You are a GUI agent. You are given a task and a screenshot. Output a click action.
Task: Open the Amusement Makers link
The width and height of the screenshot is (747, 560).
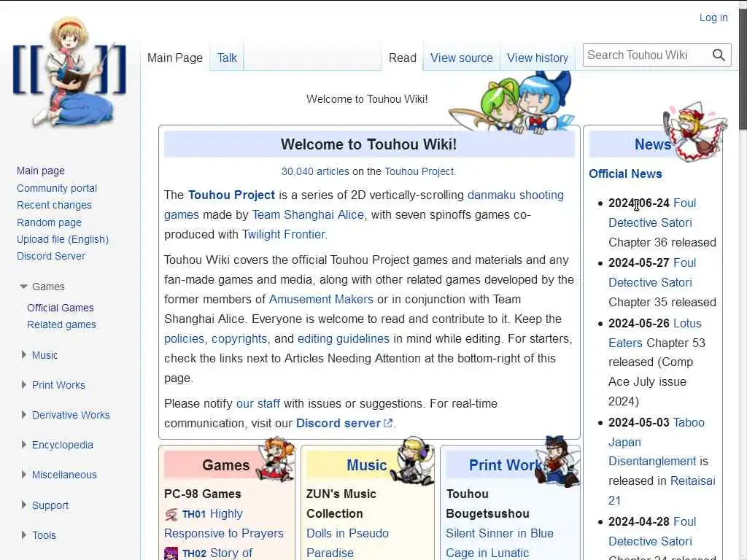(x=321, y=299)
